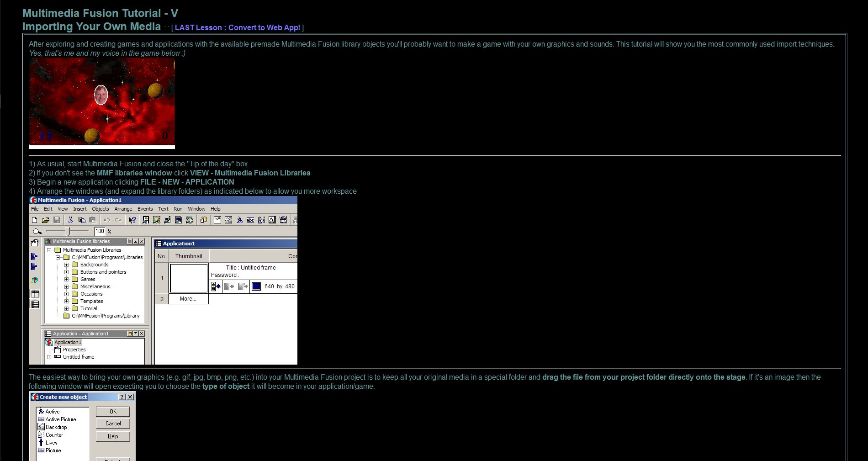The image size is (868, 461).
Task: Click the help question mark in Create new object
Action: (122, 397)
